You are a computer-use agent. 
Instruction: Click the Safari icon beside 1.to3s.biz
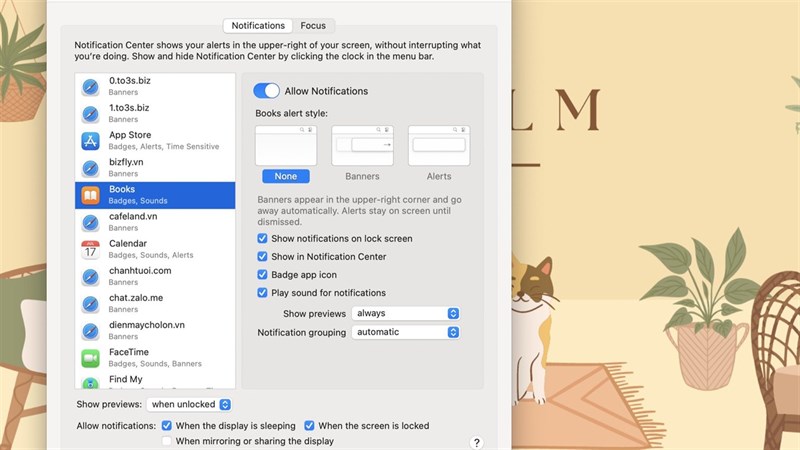pyautogui.click(x=90, y=113)
